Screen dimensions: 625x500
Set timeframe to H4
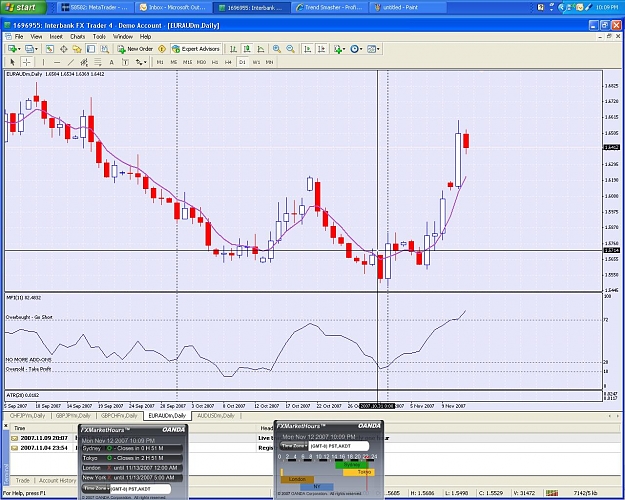228,62
